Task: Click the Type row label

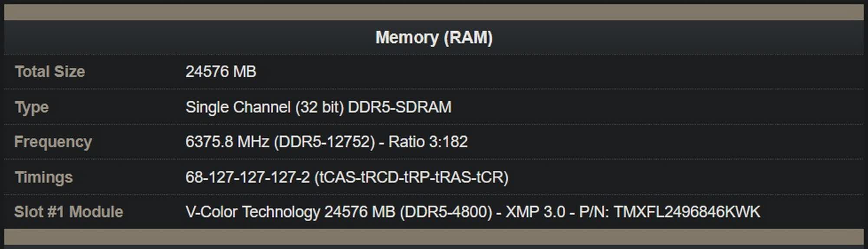Action: [32, 107]
